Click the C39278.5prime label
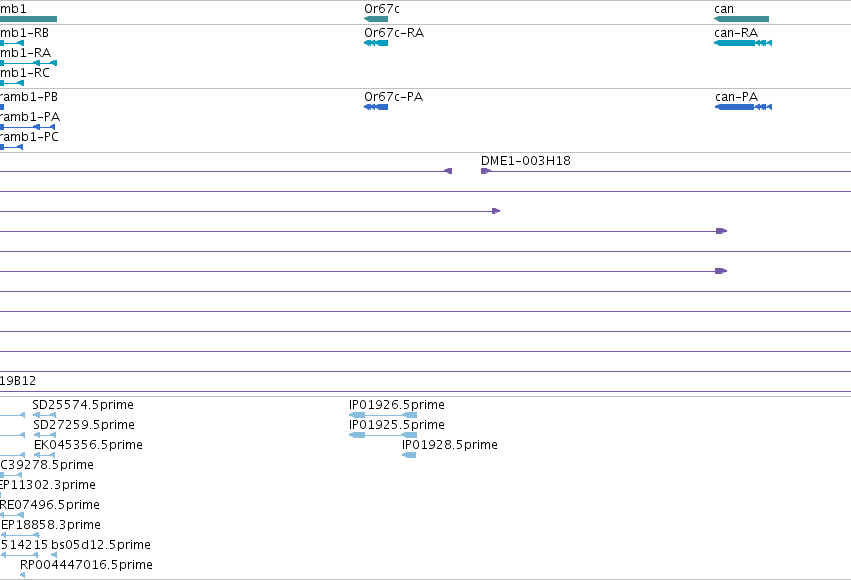Screen dimensions: 851x580 click(47, 465)
